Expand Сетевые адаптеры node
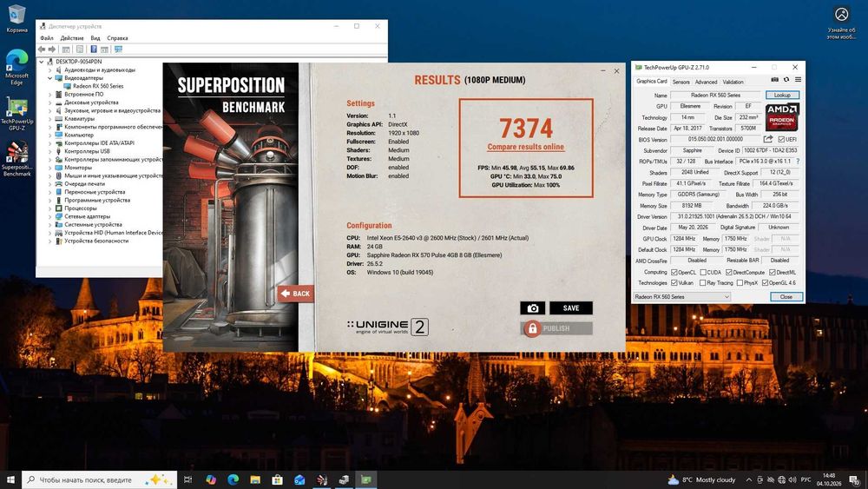Image resolution: width=868 pixels, height=489 pixels. point(49,216)
